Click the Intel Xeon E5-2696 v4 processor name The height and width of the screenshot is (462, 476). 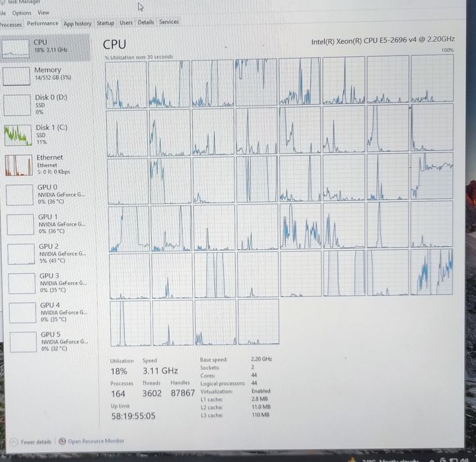[383, 40]
